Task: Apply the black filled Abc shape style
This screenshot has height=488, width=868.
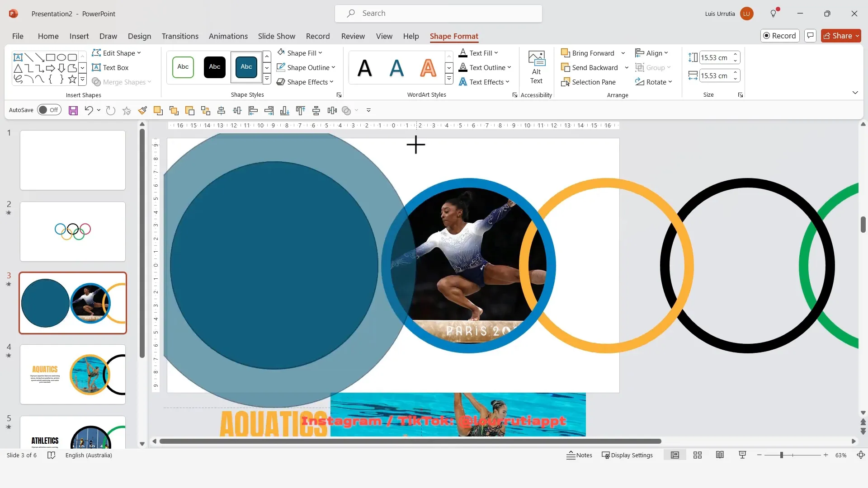Action: tap(215, 67)
